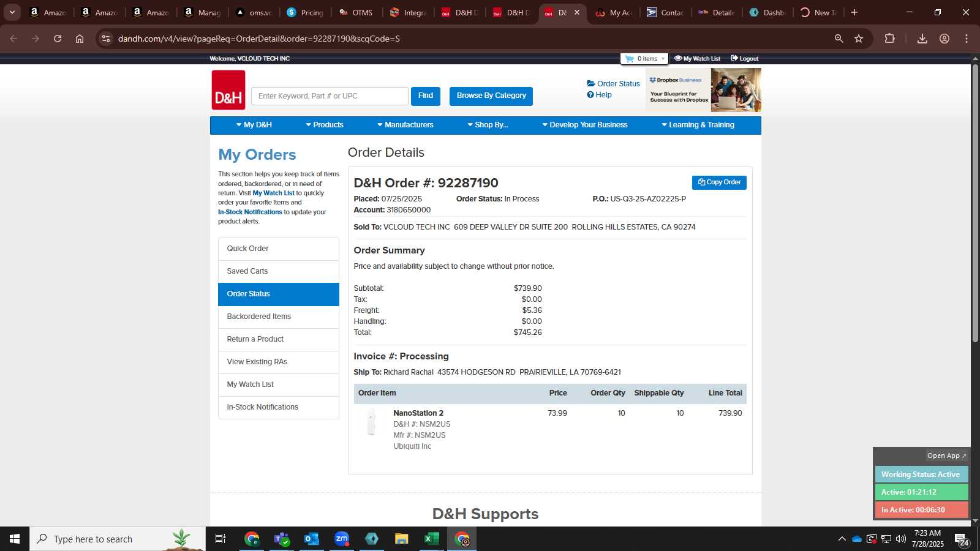Switch to the Pricing tab

point(306,12)
